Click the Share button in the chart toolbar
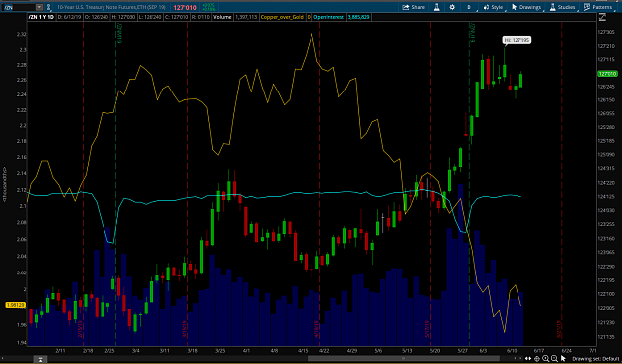This screenshot has width=622, height=364. [x=413, y=7]
